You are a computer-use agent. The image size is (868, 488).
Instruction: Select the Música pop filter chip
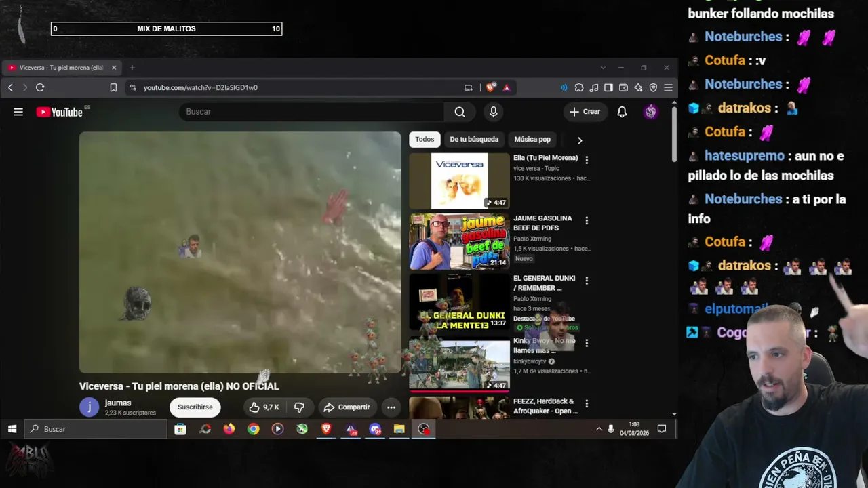click(532, 140)
